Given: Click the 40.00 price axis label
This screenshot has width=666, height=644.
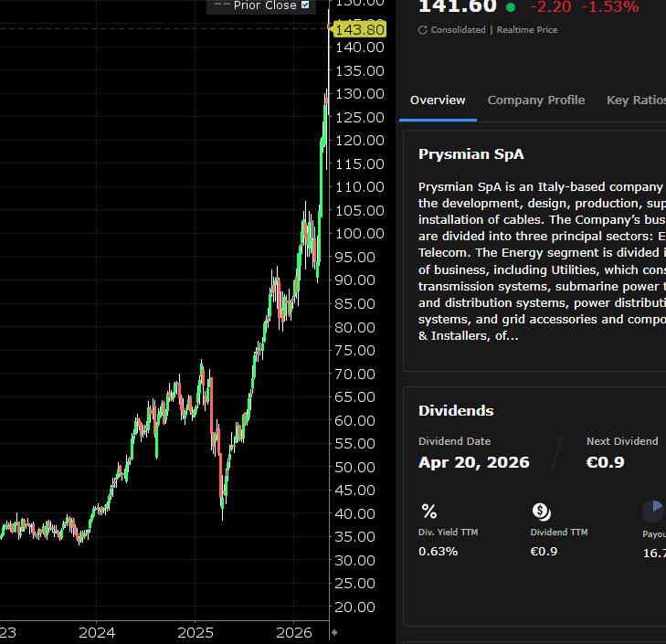Looking at the screenshot, I should (355, 514).
